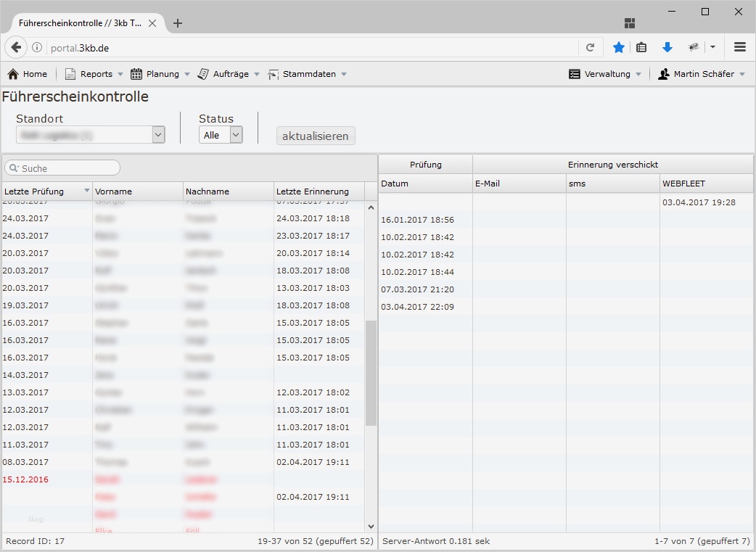Expand the Reports dropdown arrow

(120, 75)
